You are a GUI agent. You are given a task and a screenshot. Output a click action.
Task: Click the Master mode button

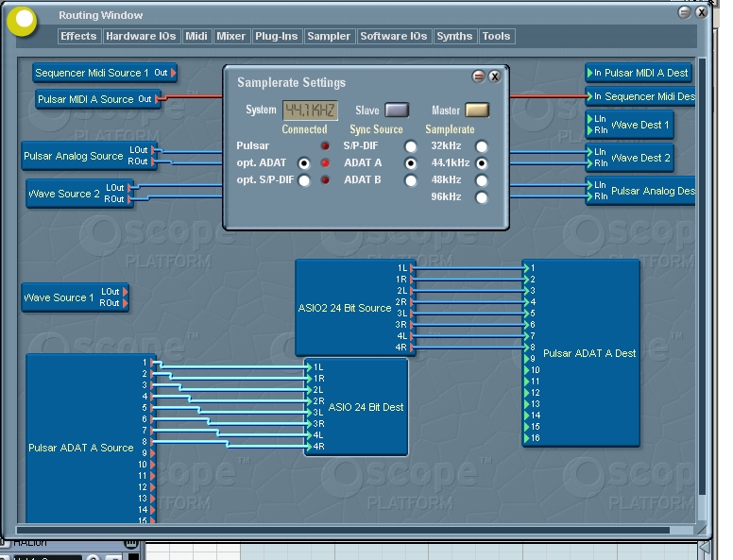(477, 110)
